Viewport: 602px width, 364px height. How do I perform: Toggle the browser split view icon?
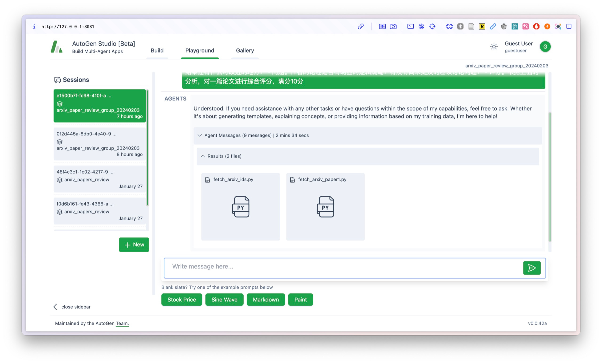point(569,26)
